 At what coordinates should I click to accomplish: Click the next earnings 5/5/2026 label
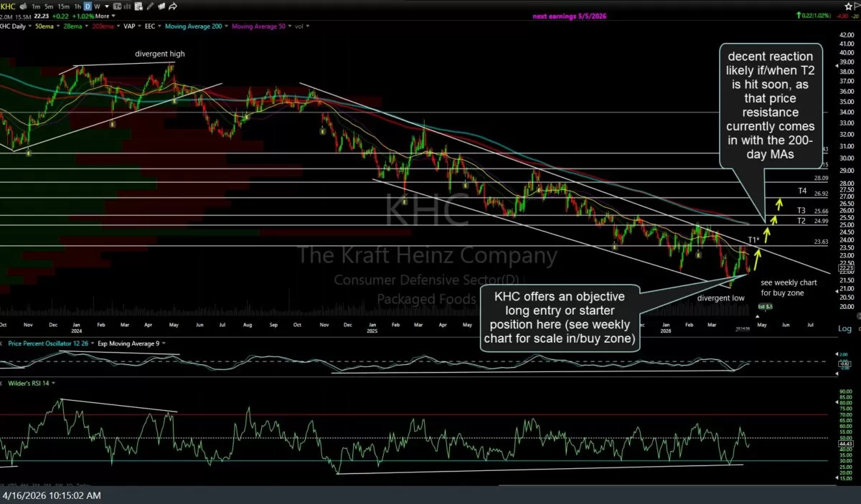click(x=570, y=16)
